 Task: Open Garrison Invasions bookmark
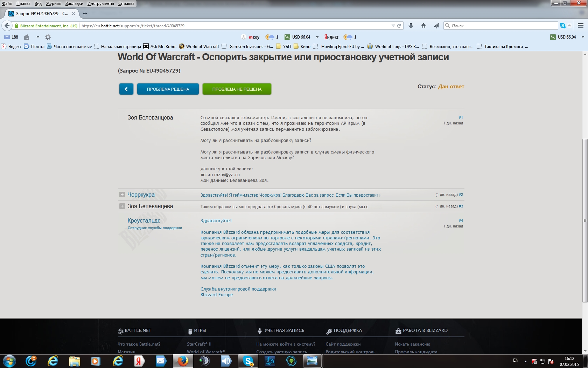(247, 46)
